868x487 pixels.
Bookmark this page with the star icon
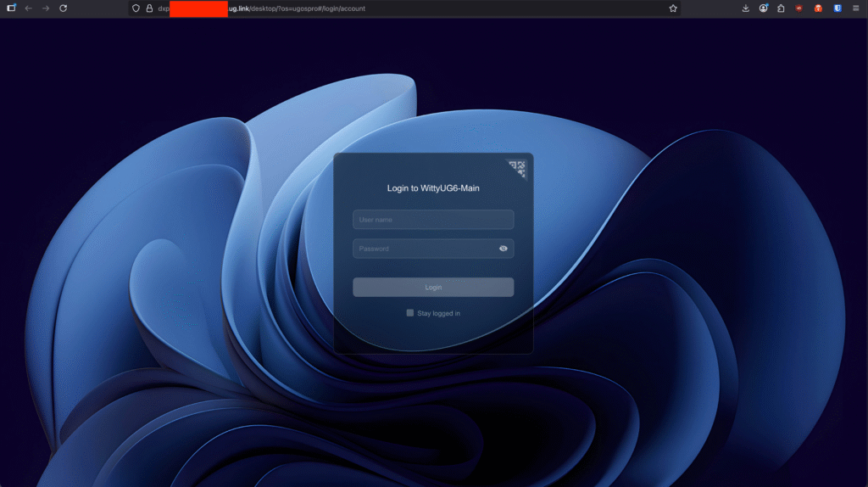pos(673,8)
